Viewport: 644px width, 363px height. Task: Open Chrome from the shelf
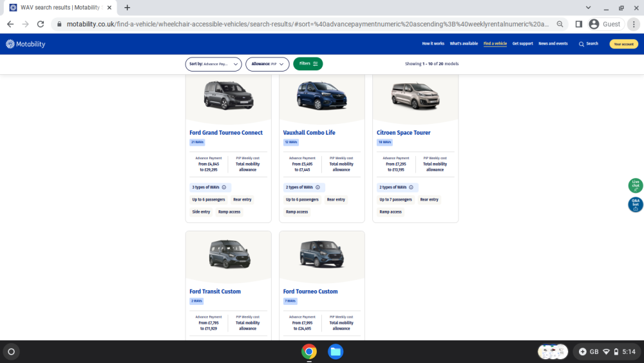tap(309, 352)
